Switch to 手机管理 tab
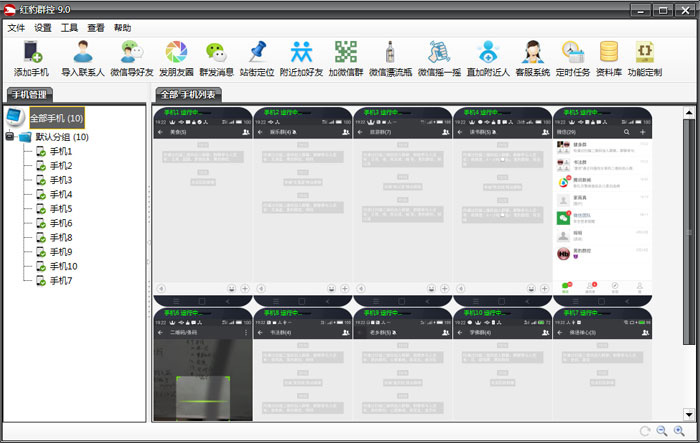 [29, 95]
